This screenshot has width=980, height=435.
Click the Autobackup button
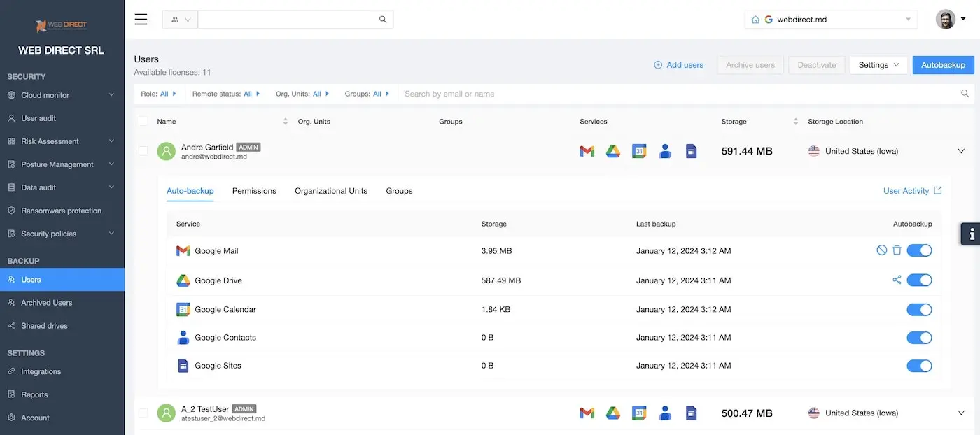(x=942, y=65)
